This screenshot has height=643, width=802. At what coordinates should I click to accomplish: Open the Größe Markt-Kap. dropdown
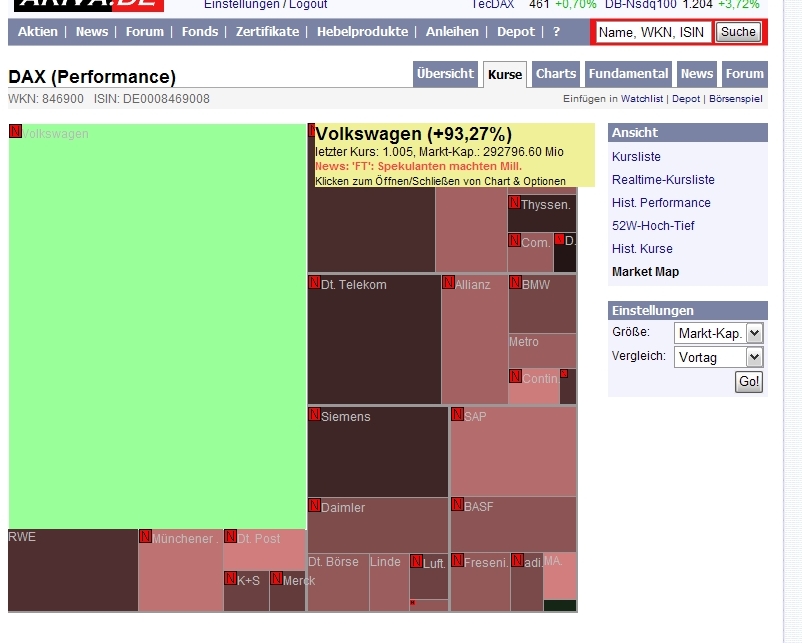[x=719, y=334]
